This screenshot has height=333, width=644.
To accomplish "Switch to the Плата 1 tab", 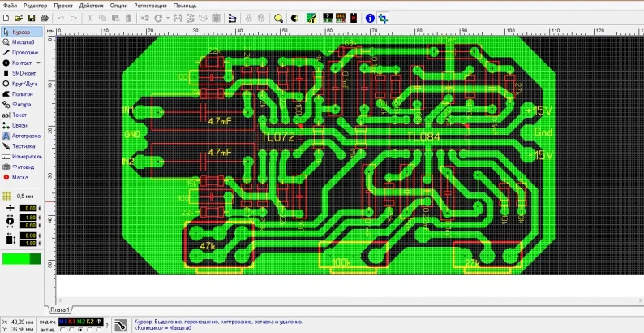I will click(x=60, y=309).
